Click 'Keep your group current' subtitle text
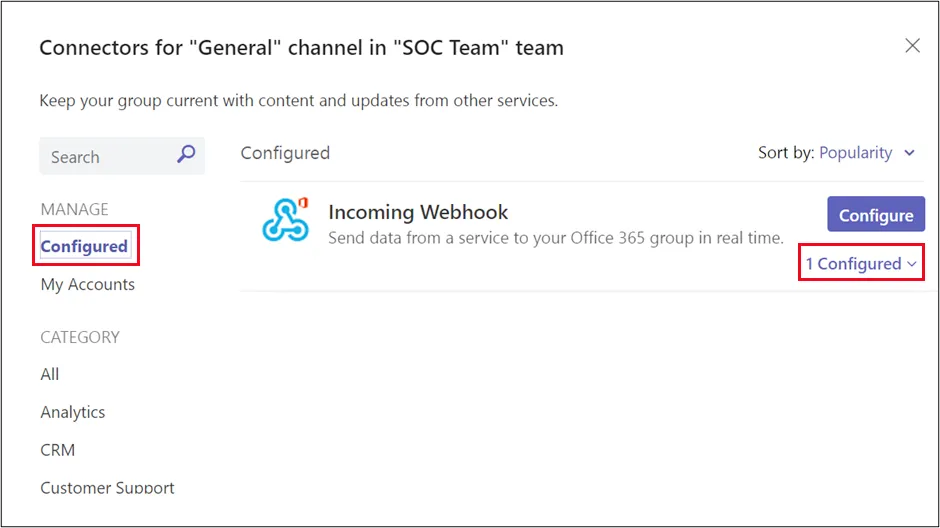The height and width of the screenshot is (528, 940). coord(299,101)
